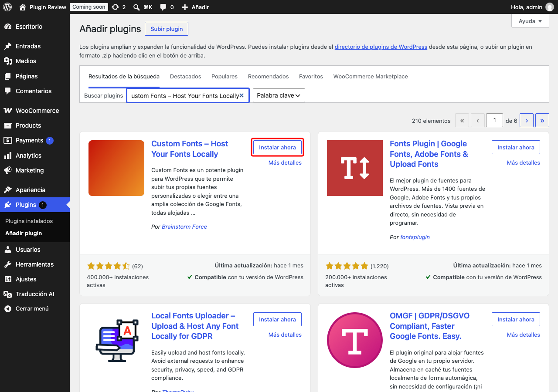
Task: Expand the Ayuda help panel
Action: click(x=530, y=21)
